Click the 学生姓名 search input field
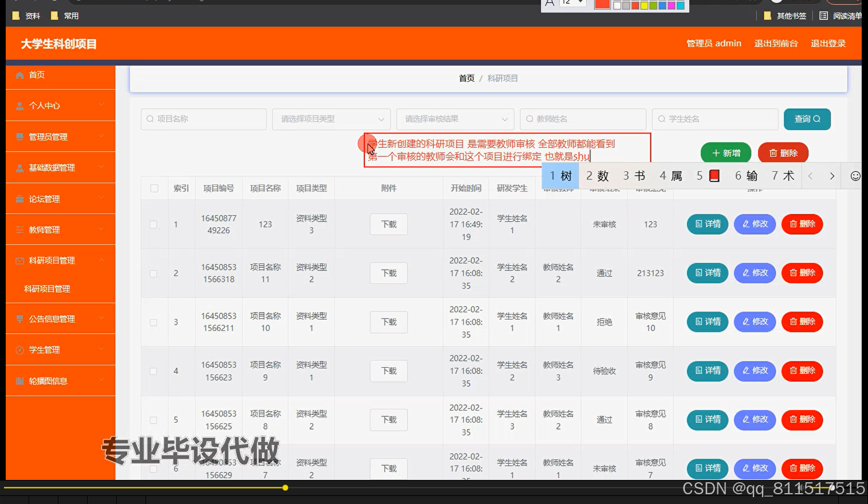The height and width of the screenshot is (504, 868). point(715,119)
